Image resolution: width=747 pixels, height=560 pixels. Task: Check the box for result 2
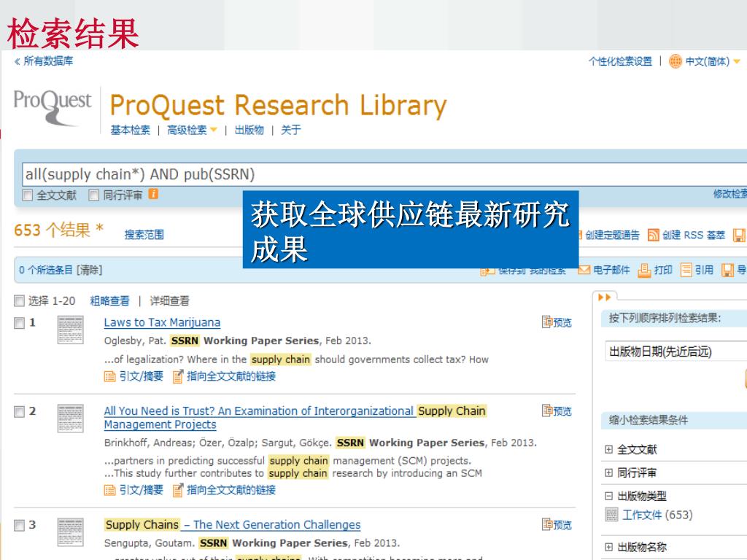click(x=19, y=411)
